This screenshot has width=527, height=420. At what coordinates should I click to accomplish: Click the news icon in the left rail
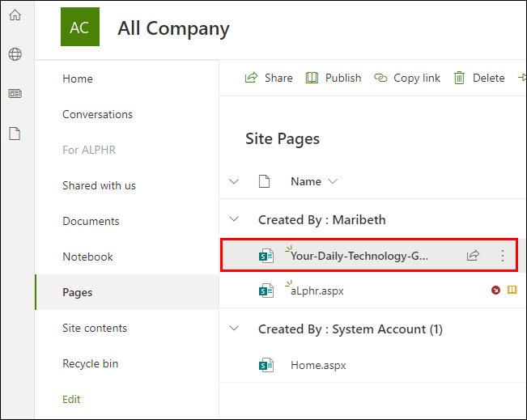coord(15,94)
